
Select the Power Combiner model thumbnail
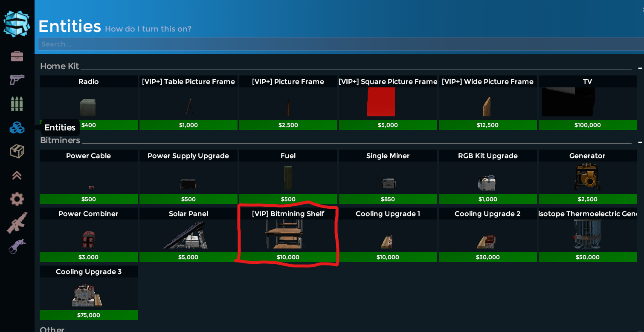tap(88, 240)
